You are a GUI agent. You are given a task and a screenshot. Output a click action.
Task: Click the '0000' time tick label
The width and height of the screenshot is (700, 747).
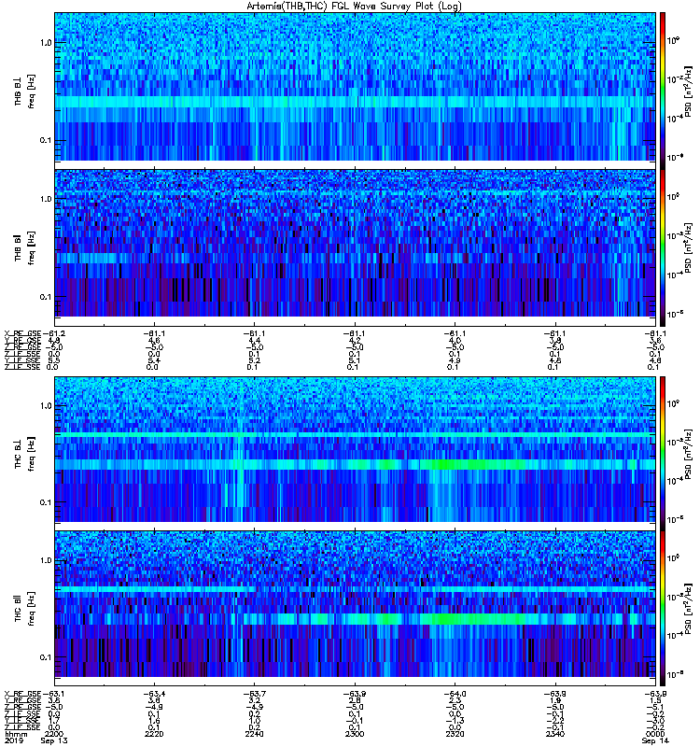coord(655,734)
